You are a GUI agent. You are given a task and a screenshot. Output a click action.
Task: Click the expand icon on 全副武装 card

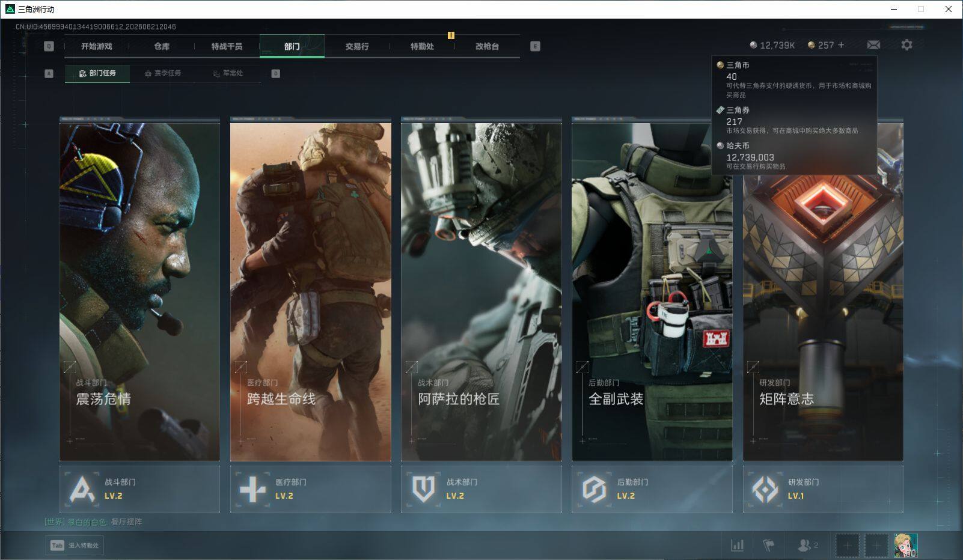click(x=582, y=367)
